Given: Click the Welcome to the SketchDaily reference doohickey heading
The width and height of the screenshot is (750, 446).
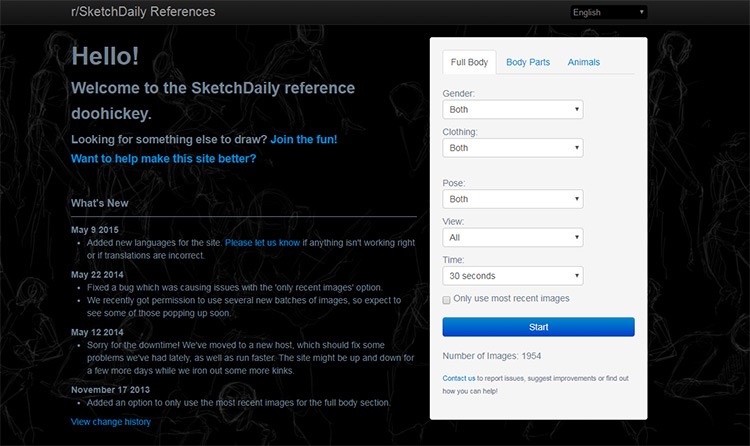Looking at the screenshot, I should coord(213,100).
